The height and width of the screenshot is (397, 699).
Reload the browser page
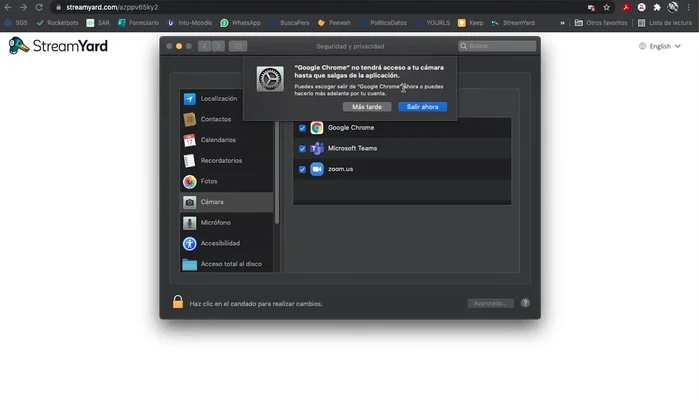click(x=39, y=7)
